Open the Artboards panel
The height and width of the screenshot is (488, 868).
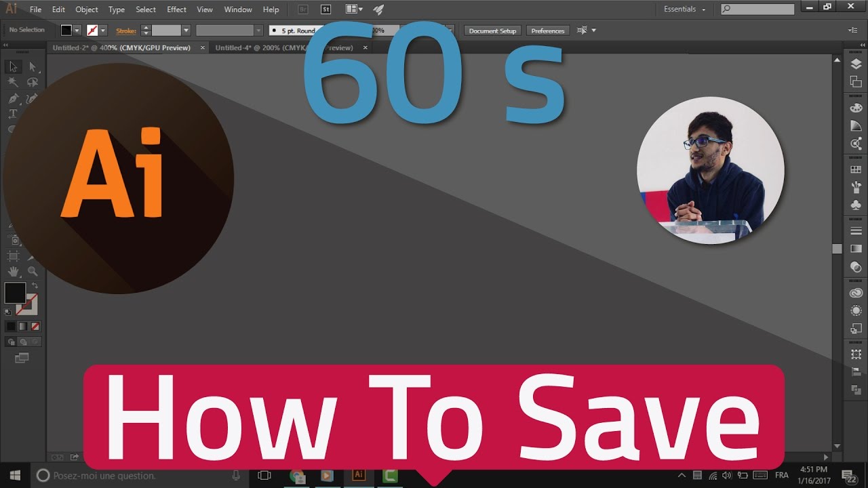[856, 81]
